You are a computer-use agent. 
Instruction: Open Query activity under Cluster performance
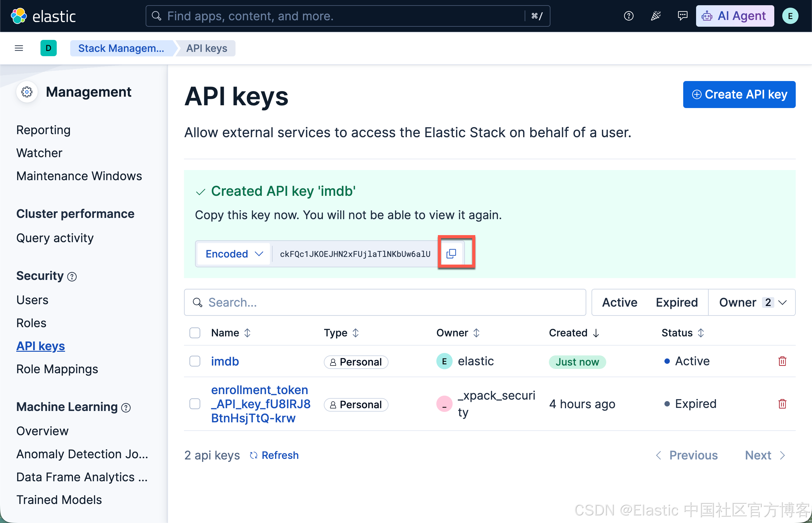pyautogui.click(x=55, y=238)
